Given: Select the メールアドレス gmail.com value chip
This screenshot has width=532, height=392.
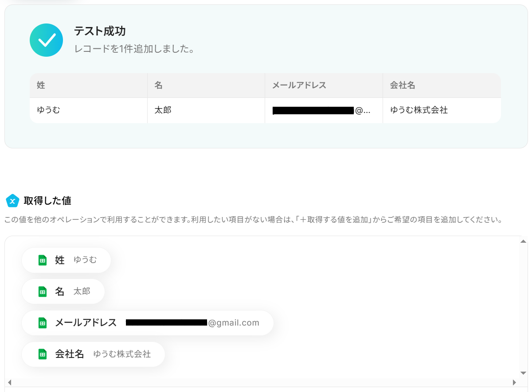Looking at the screenshot, I should (148, 323).
